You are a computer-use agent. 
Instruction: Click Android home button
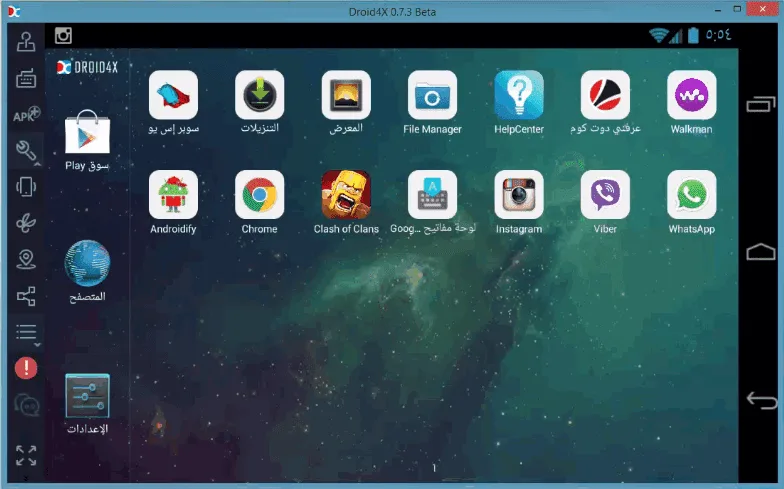[x=761, y=252]
